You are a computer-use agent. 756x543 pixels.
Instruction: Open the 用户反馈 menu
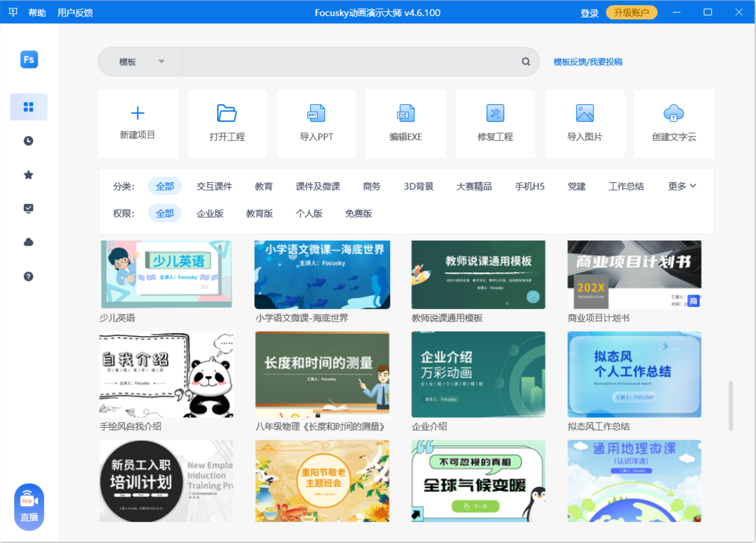coord(75,13)
